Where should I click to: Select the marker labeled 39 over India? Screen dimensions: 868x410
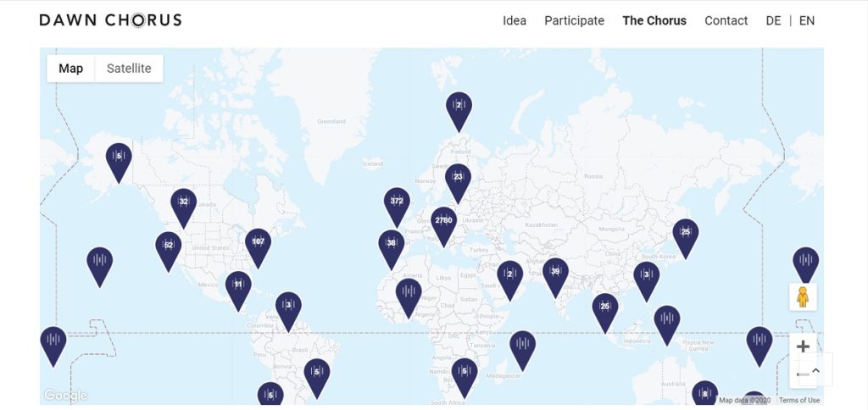point(555,276)
